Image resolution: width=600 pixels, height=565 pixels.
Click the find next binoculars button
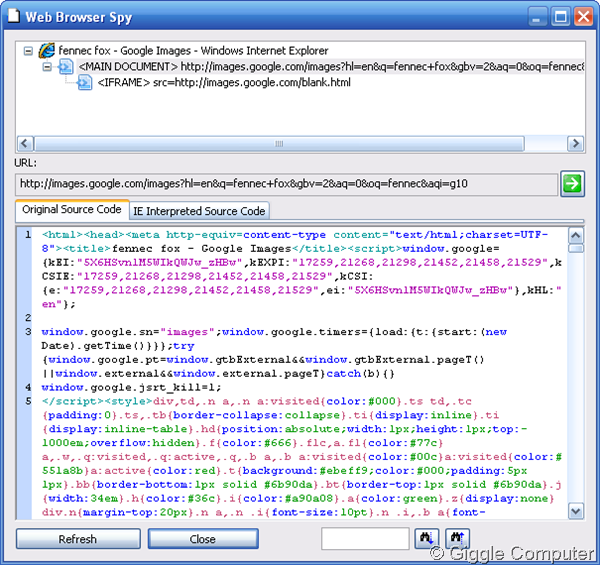point(427,538)
